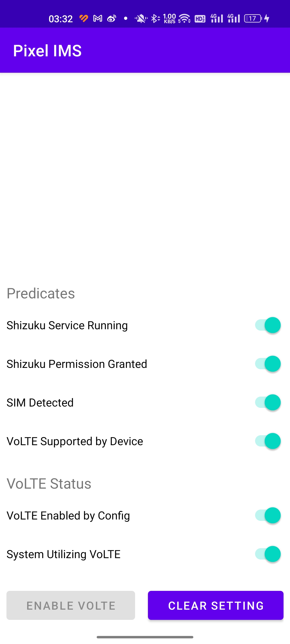This screenshot has height=644, width=290.
Task: Tap the Pixel IMS app title
Action: 47,51
